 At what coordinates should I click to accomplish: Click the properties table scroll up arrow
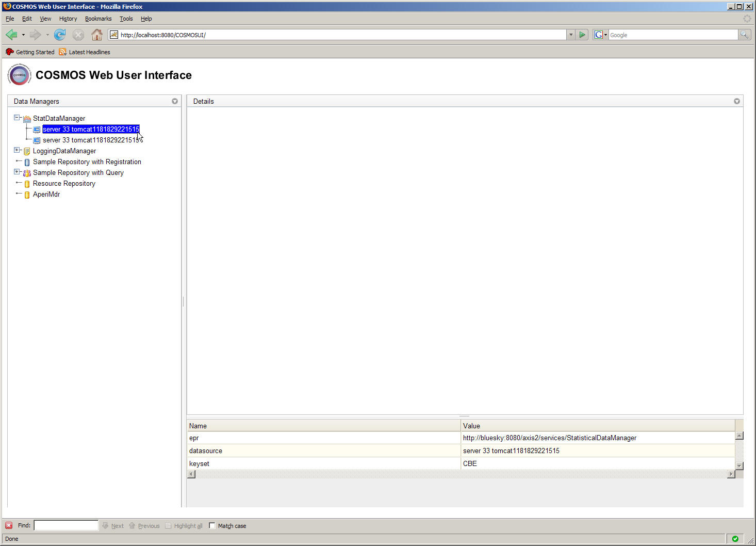tap(739, 436)
